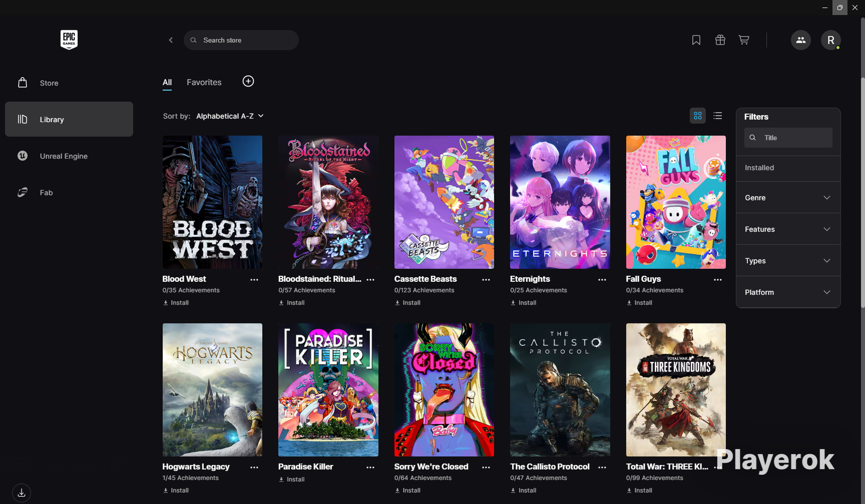Screen dimensions: 865x504
Task: Open the Eternights cover art
Action: point(560,202)
